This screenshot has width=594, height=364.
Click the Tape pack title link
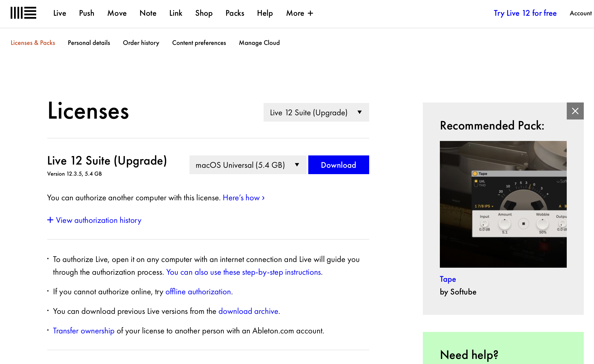[x=448, y=279]
